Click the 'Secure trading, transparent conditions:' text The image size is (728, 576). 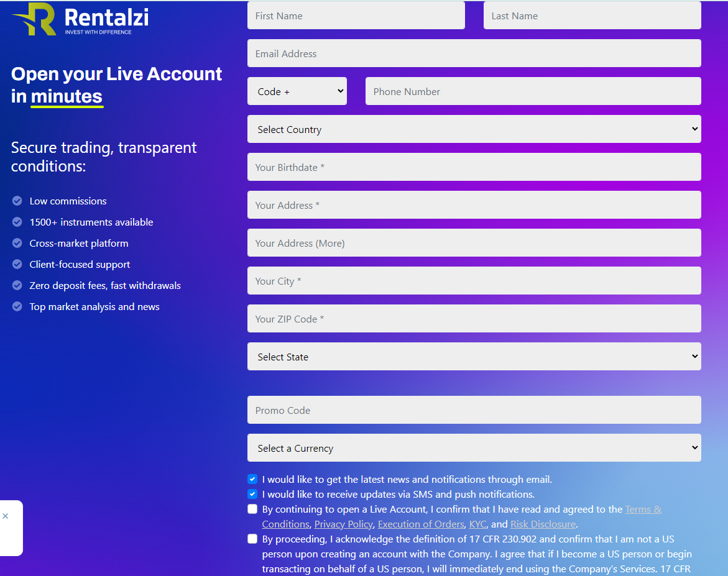[104, 157]
